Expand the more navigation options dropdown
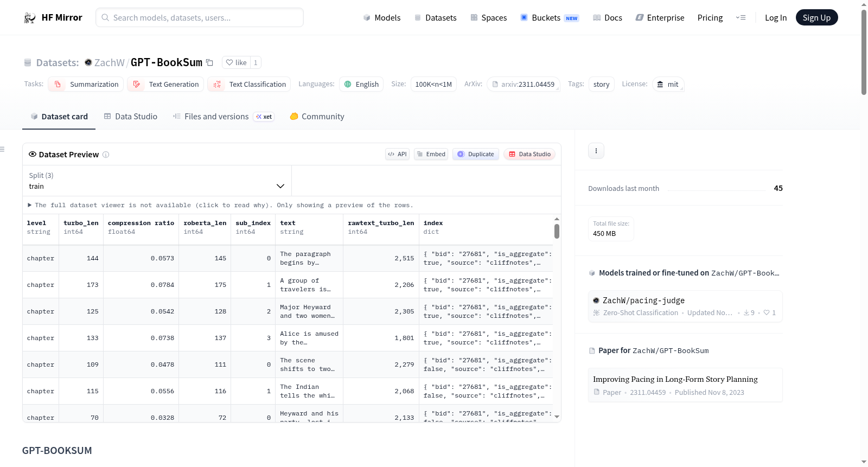This screenshot has width=868, height=467. point(741,18)
